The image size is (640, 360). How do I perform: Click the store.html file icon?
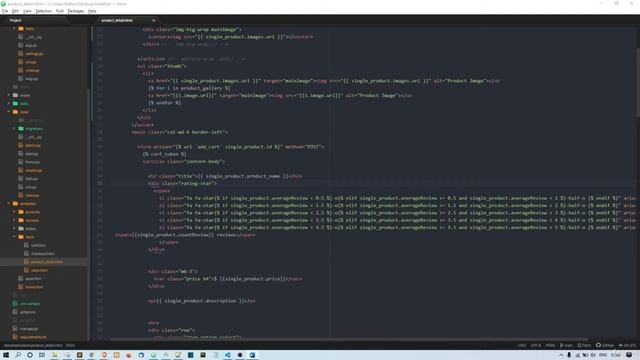pos(26,270)
